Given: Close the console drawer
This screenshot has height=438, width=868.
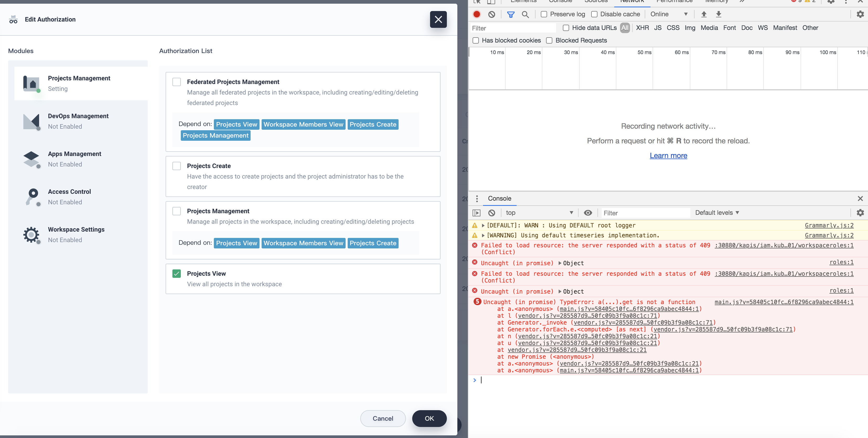Looking at the screenshot, I should (860, 199).
